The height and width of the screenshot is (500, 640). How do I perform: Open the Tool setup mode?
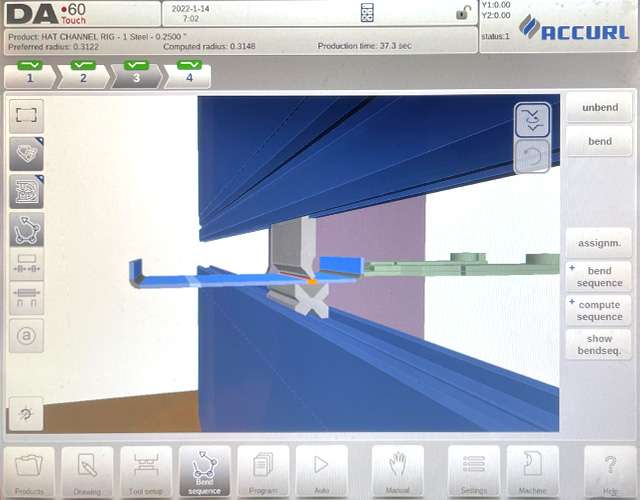pos(146,471)
